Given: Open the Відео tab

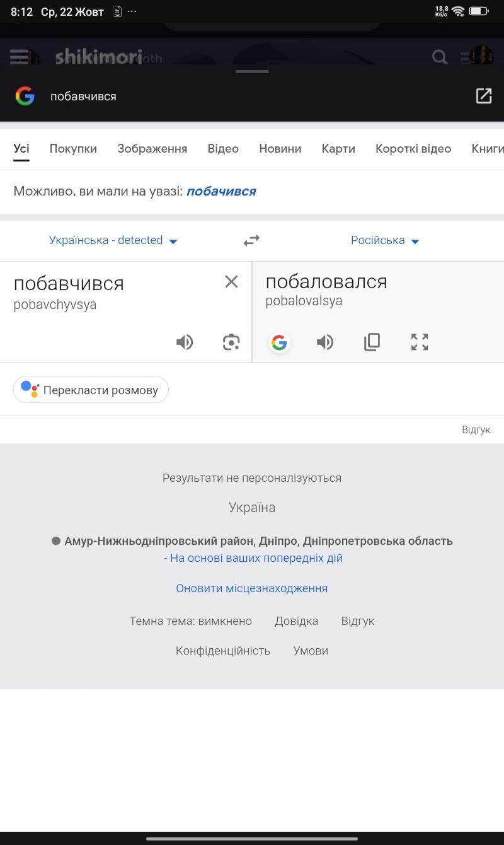Looking at the screenshot, I should click(x=223, y=149).
